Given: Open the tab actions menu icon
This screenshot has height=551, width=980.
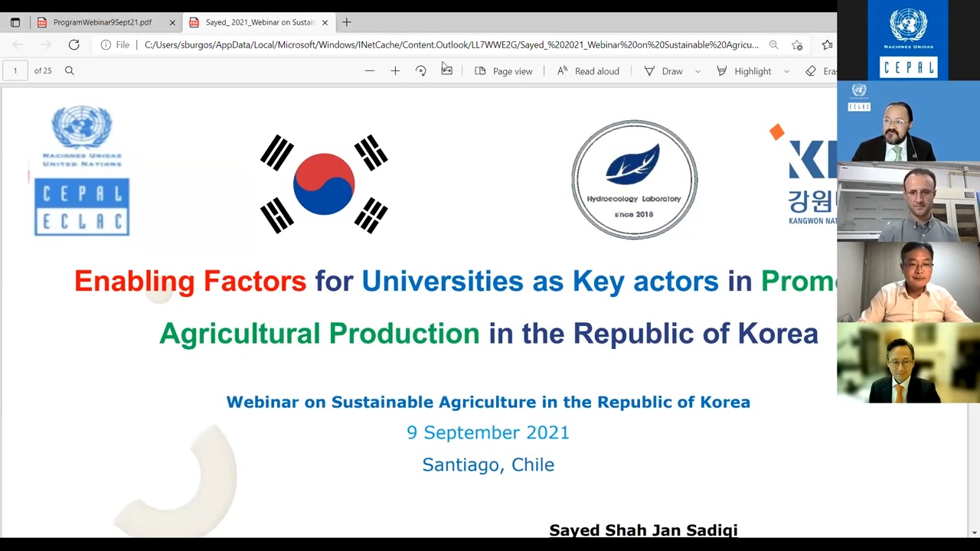Looking at the screenshot, I should (x=15, y=22).
